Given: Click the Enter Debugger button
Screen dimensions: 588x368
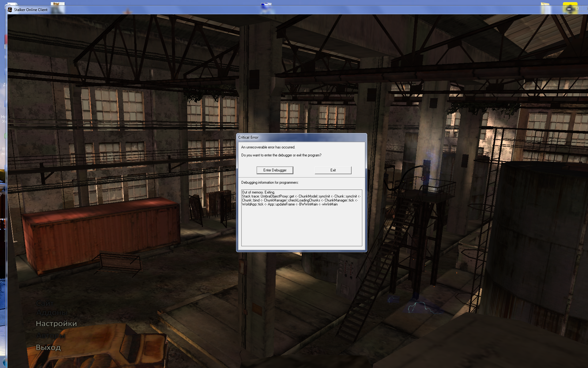Looking at the screenshot, I should (x=275, y=170).
